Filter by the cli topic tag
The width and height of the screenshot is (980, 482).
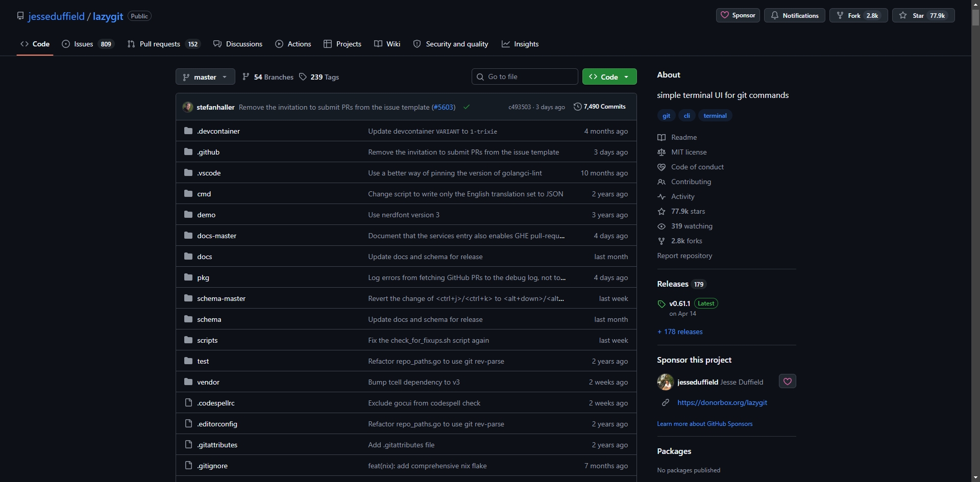click(x=687, y=116)
